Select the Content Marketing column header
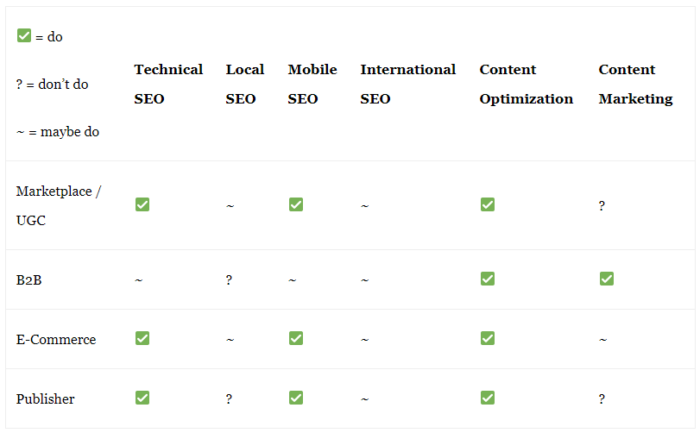The image size is (700, 433). point(636,84)
